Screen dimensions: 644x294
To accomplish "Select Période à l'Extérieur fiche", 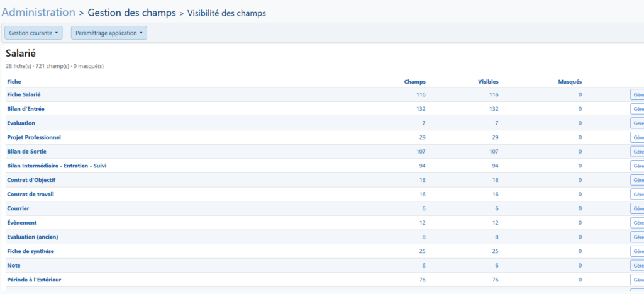I will point(35,280).
